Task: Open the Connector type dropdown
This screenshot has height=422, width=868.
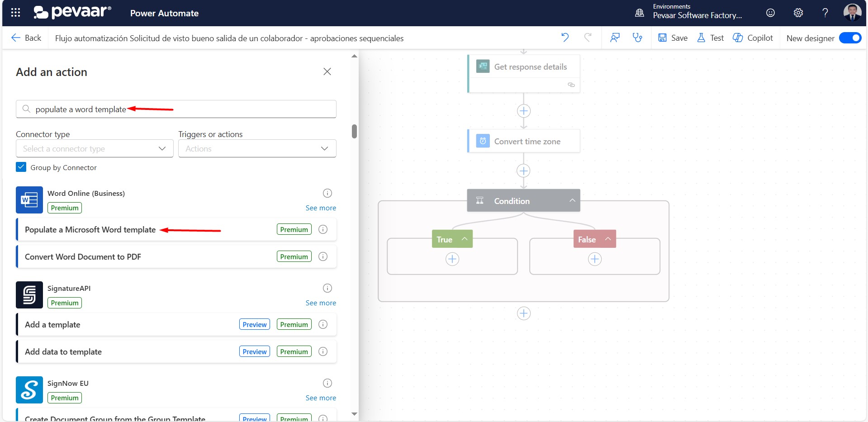Action: (95, 148)
